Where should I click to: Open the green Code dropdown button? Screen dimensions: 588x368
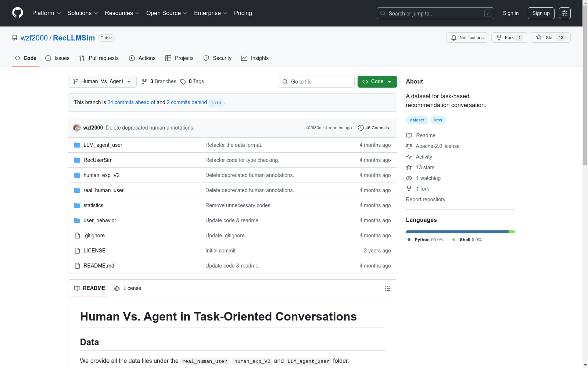[377, 82]
